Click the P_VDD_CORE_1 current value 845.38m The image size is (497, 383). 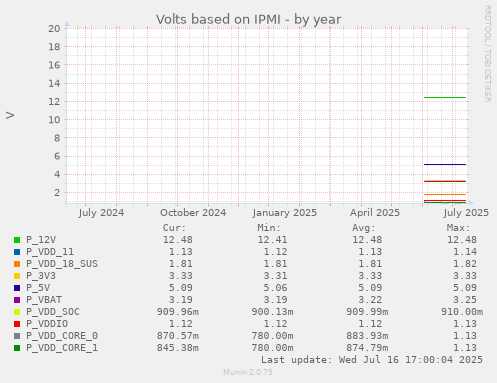click(x=178, y=348)
